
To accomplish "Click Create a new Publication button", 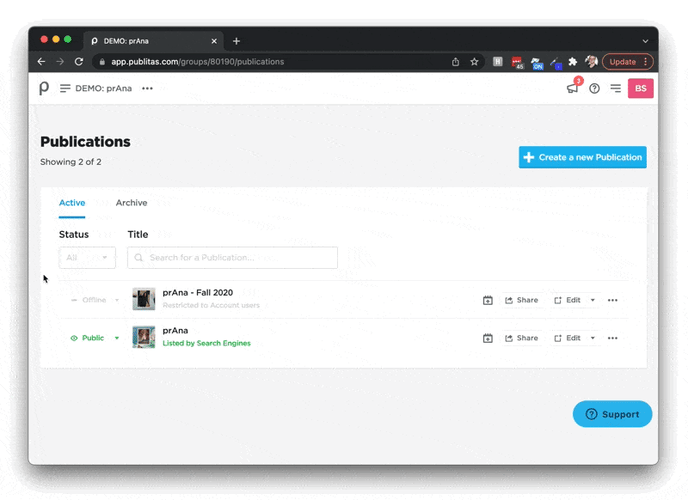I will click(582, 157).
